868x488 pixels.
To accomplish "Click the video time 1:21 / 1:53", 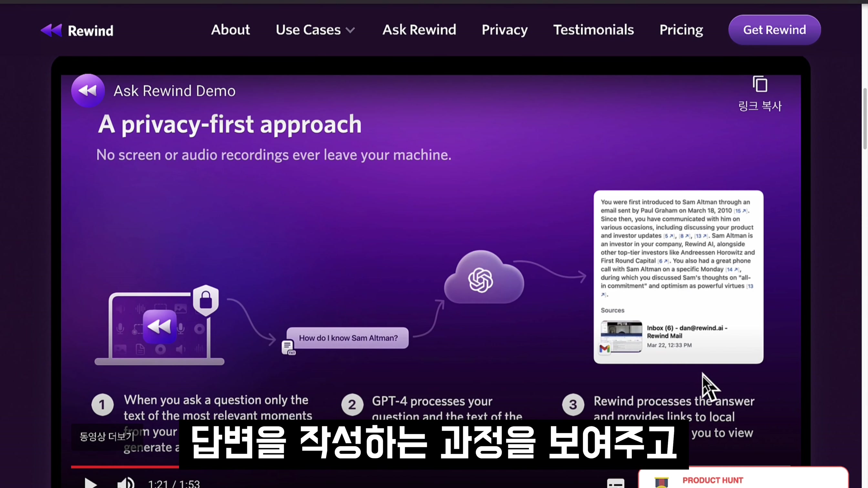I will coord(174,484).
